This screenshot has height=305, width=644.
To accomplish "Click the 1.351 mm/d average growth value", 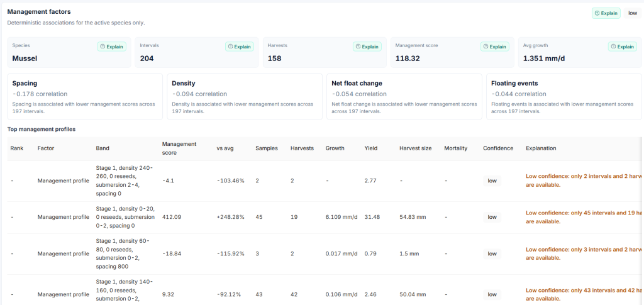I will (x=544, y=58).
